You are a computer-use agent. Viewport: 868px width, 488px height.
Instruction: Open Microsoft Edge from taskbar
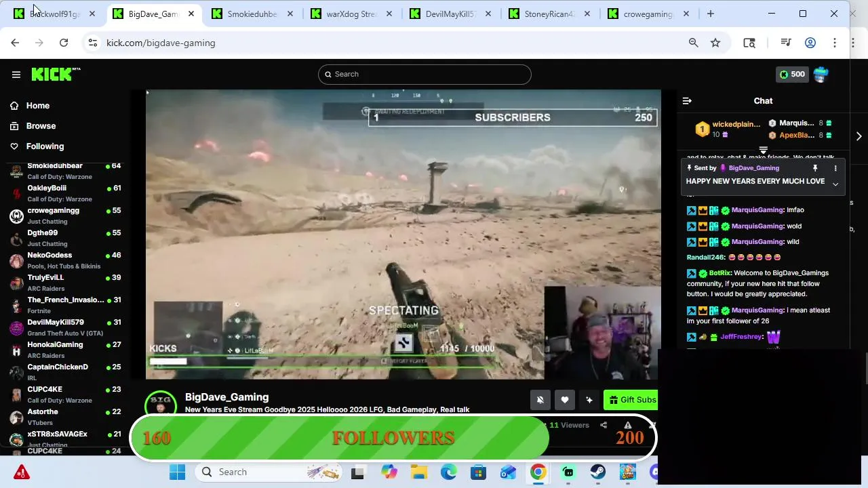click(x=448, y=472)
